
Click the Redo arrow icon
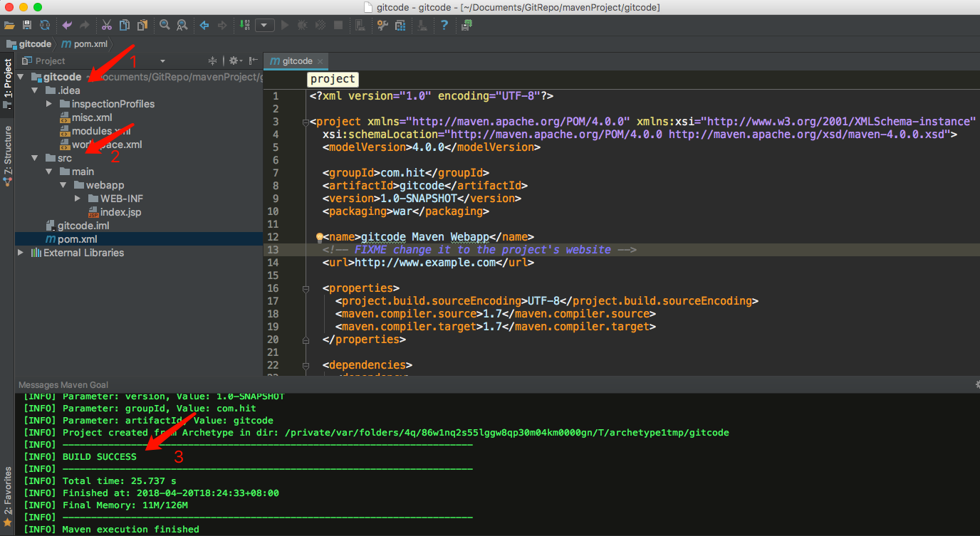pos(85,25)
